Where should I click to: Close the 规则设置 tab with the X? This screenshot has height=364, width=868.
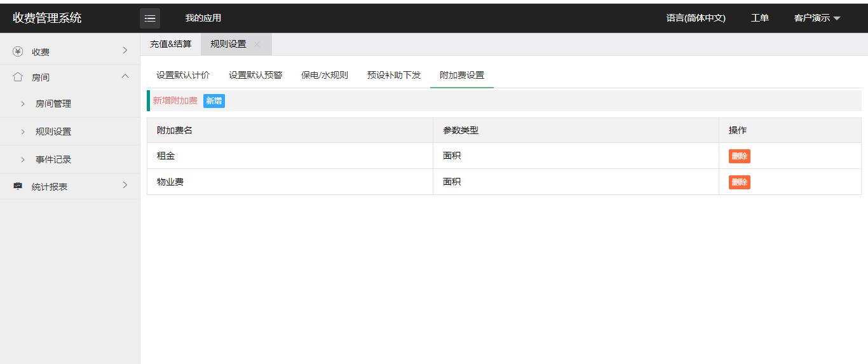pos(257,44)
